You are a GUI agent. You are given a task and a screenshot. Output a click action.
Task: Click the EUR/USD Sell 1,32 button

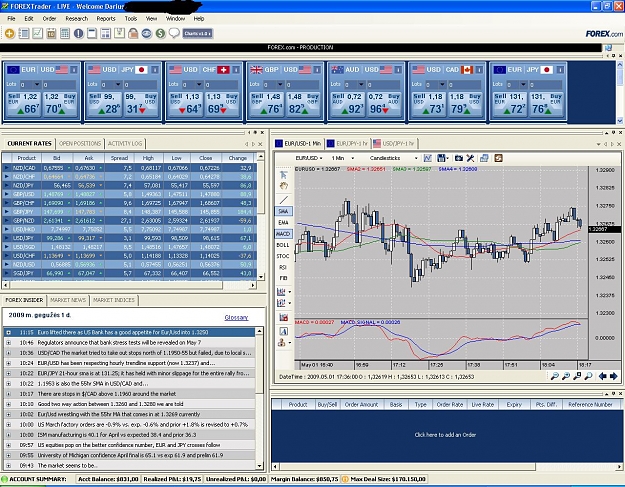pos(24,104)
